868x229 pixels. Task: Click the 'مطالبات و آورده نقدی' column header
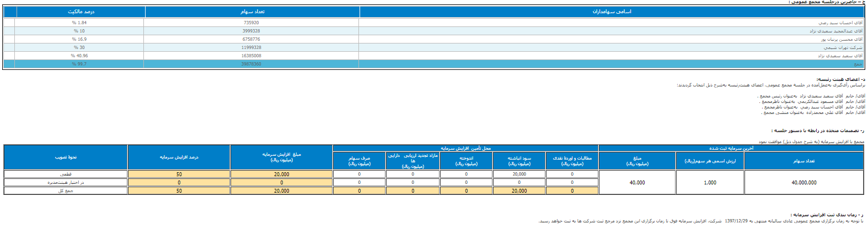pos(572,161)
